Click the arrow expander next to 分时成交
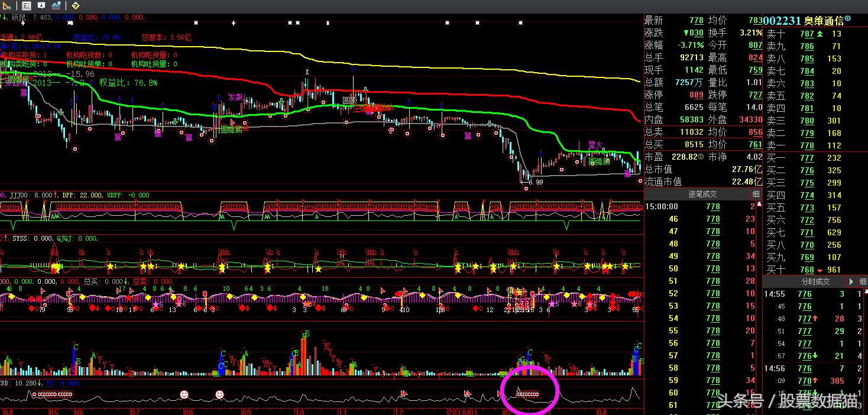 (851, 281)
